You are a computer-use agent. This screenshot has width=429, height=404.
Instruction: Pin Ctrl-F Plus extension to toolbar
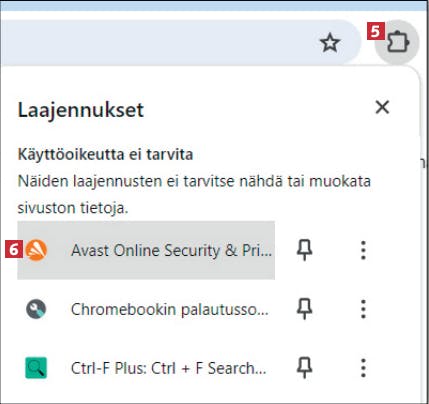tap(304, 368)
